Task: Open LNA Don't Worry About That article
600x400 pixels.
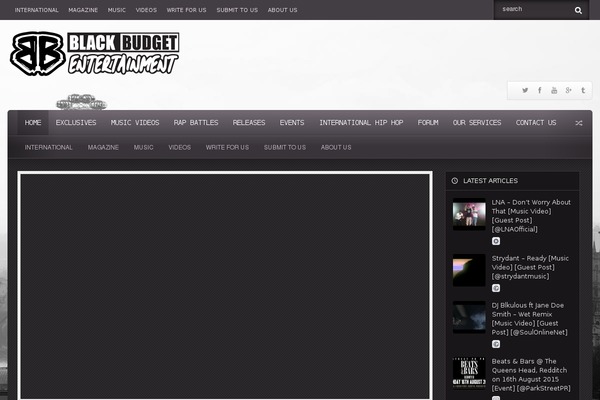Action: (531, 216)
